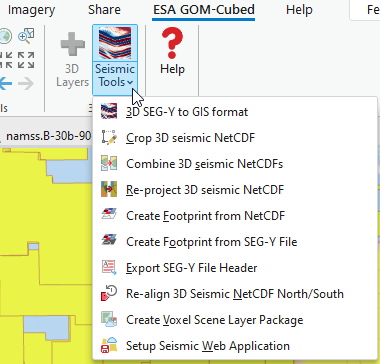Viewport: 380px width, 364px height.
Task: Click the zoom magnifier tool icon
Action: (26, 36)
